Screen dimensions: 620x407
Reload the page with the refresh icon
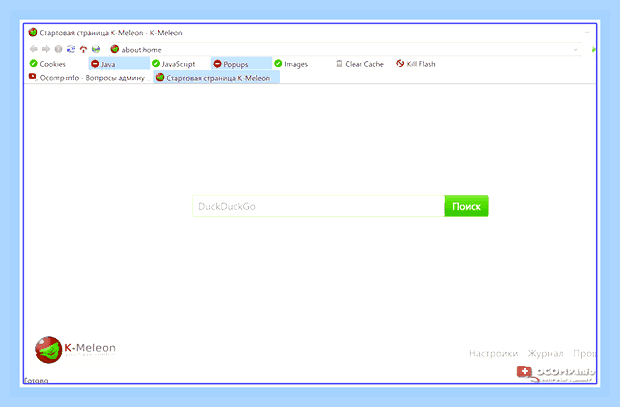tap(71, 49)
